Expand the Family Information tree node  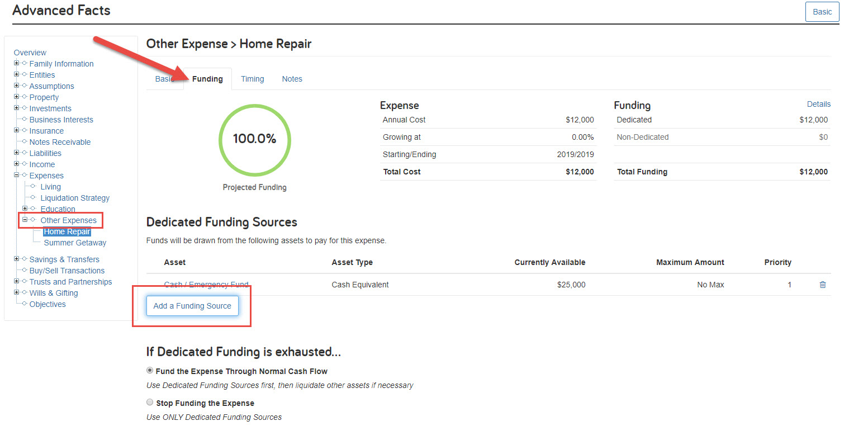click(17, 63)
